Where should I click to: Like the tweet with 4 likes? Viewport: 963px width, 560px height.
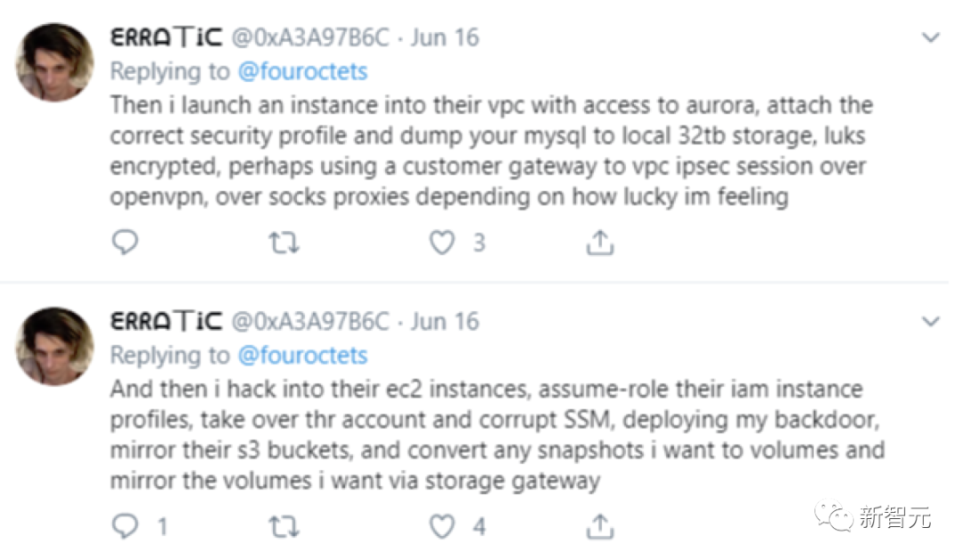click(442, 526)
